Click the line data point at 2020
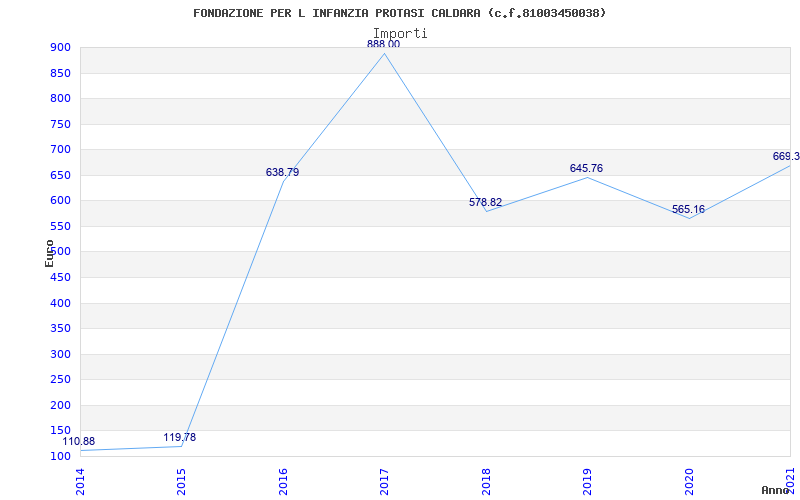Image resolution: width=800 pixels, height=500 pixels. [x=689, y=218]
